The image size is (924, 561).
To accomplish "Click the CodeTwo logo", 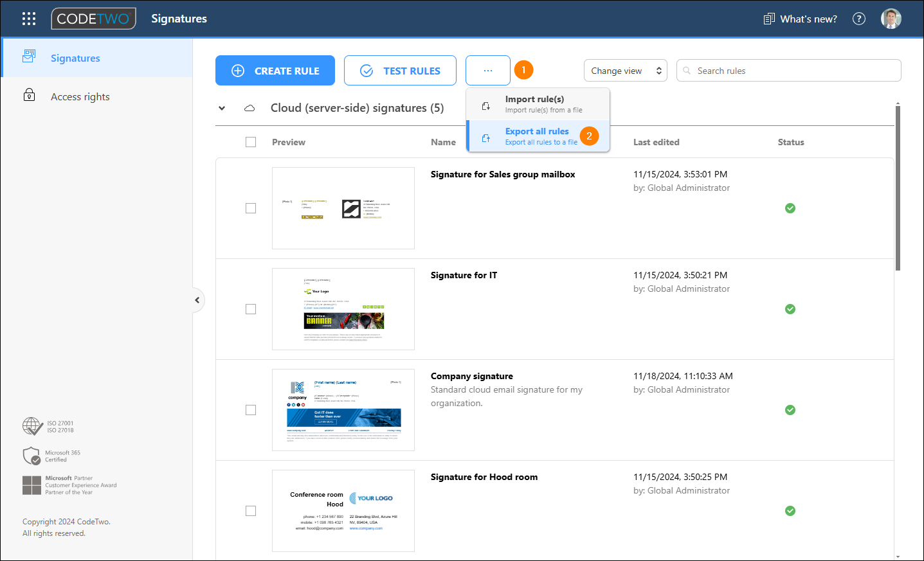I will coord(94,19).
